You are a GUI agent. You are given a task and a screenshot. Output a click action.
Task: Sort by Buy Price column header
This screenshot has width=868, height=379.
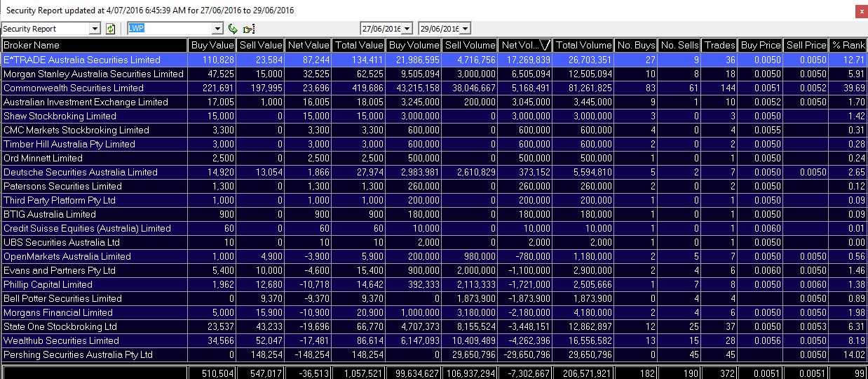pyautogui.click(x=761, y=45)
